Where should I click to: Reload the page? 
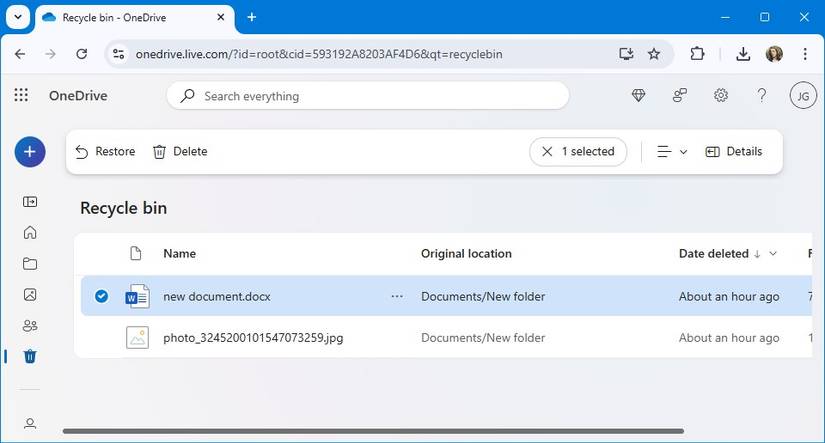[x=82, y=54]
